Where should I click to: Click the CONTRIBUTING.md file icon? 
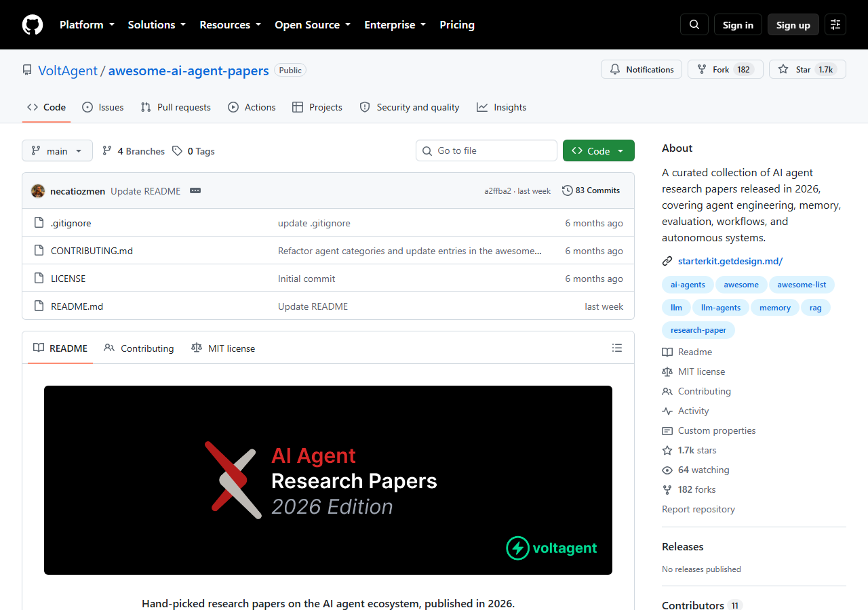coord(39,251)
